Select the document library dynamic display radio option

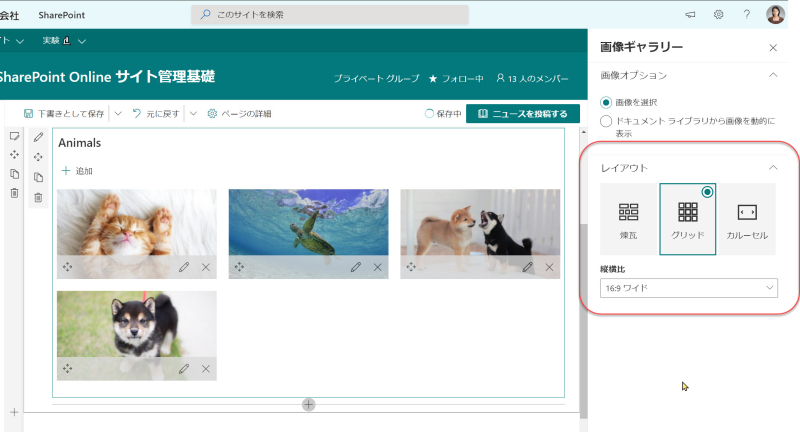click(606, 121)
